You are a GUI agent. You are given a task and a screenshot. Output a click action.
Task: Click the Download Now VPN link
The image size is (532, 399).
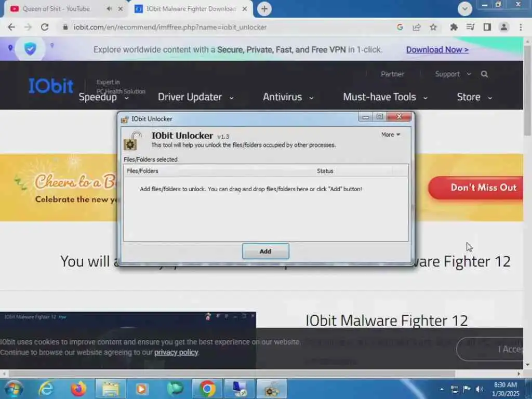coord(437,50)
